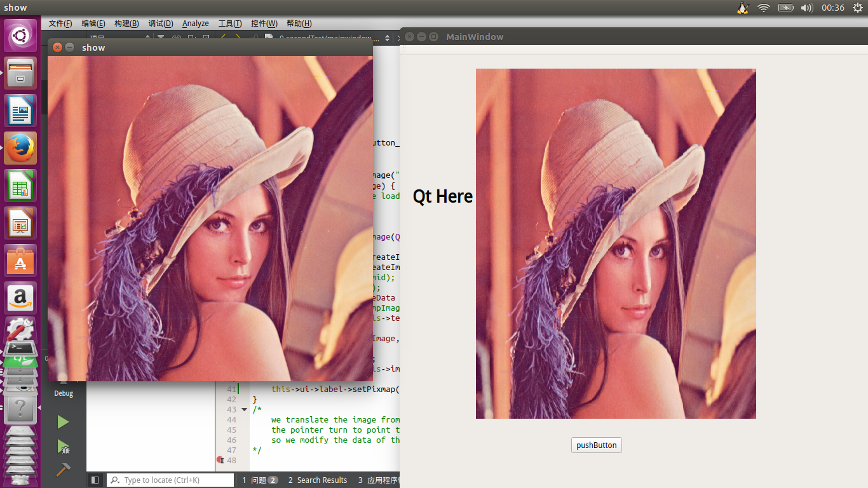Click line number 42 in the editor gutter
868x488 pixels.
[231, 399]
